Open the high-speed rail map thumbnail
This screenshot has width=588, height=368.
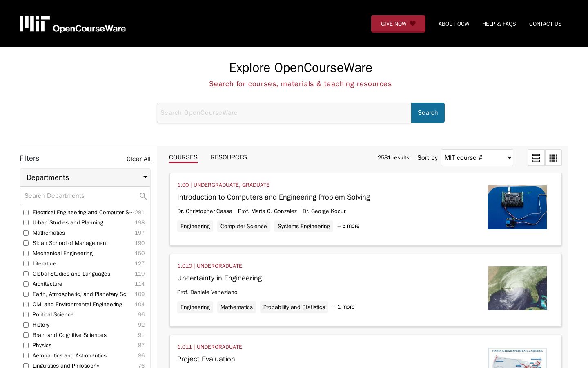pyautogui.click(x=517, y=358)
